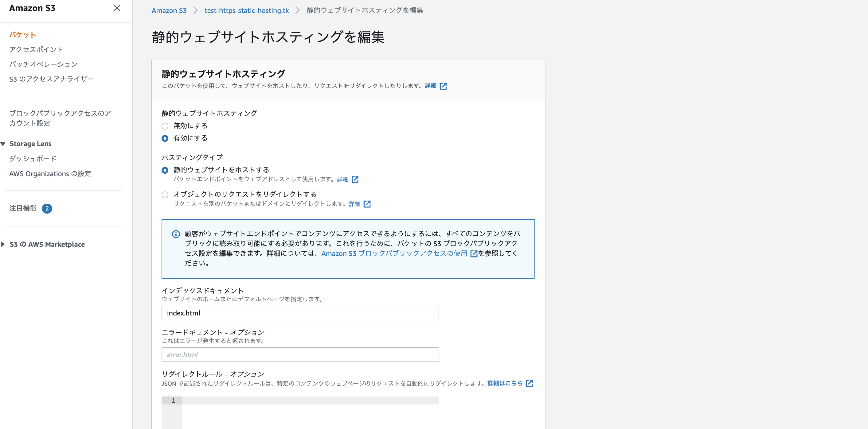Click external link icon next to 詳細はこちら

[x=529, y=383]
